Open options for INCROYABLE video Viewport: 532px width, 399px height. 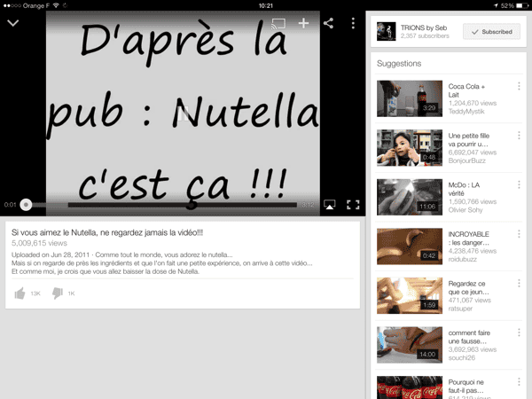click(x=519, y=234)
